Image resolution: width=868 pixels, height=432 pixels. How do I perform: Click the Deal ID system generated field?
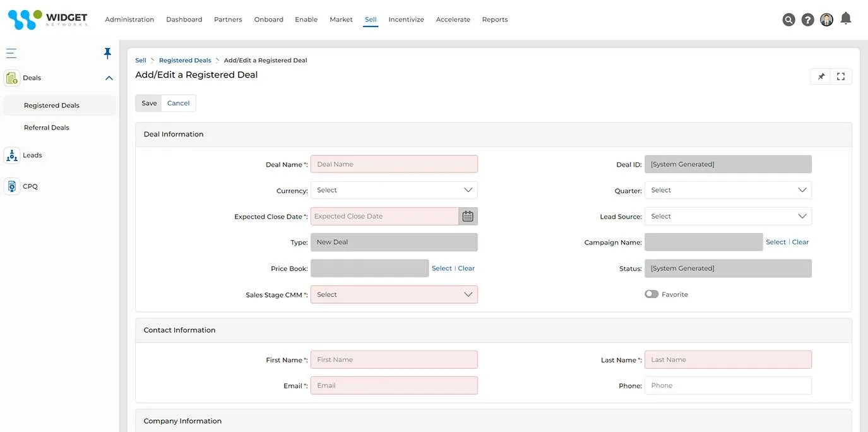click(728, 164)
